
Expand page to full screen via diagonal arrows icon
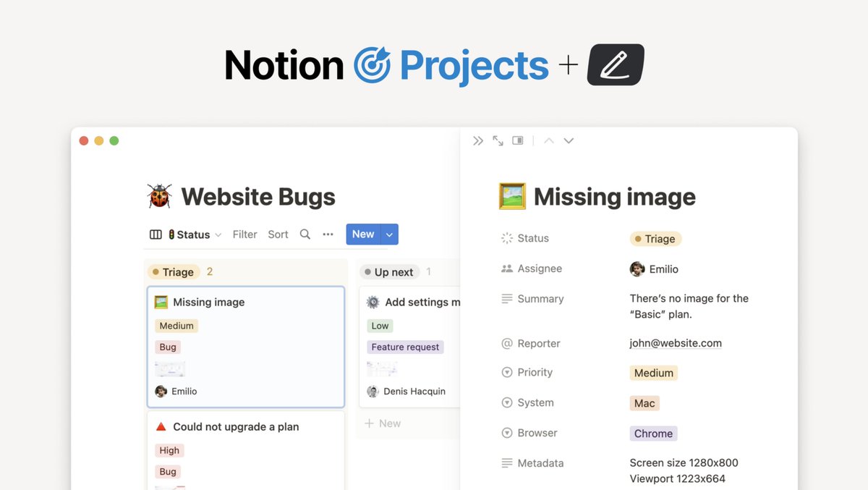pyautogui.click(x=498, y=140)
